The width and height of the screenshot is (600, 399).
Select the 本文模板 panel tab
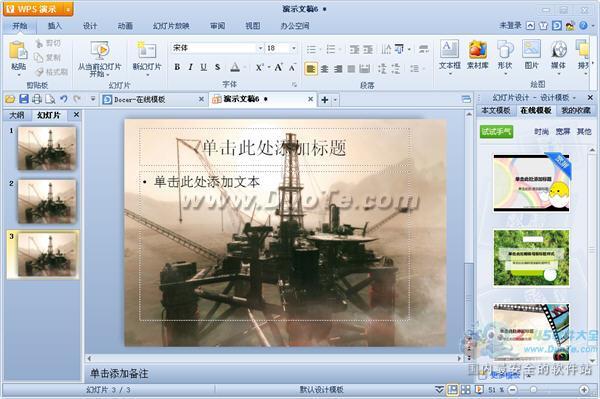(496, 111)
